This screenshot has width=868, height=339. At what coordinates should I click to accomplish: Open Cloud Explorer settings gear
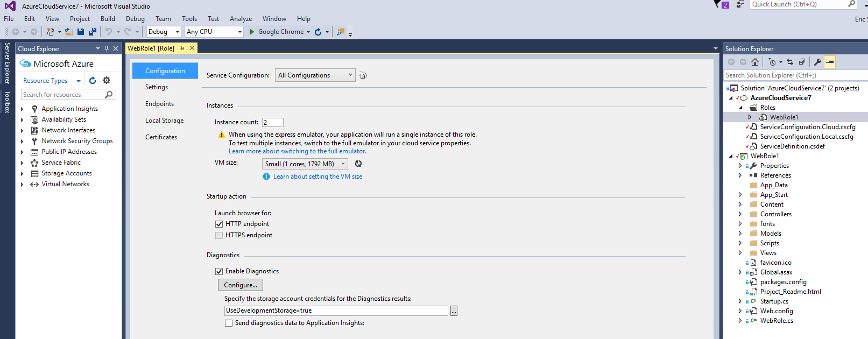(x=107, y=81)
